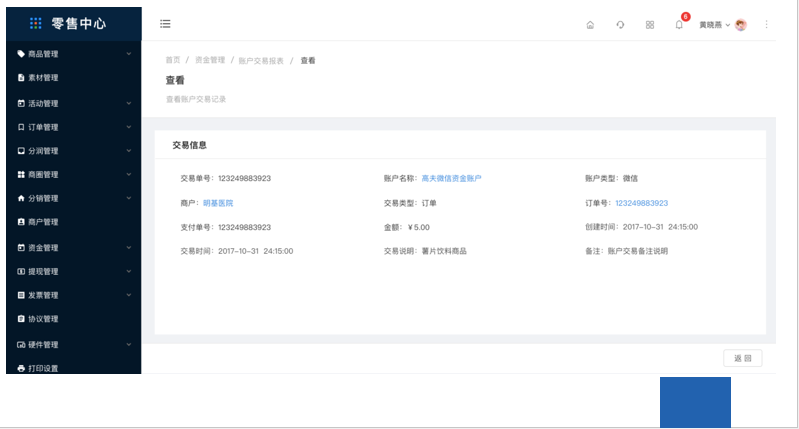The image size is (799, 429).
Task: Expand the 提现管理 chevron
Action: pyautogui.click(x=128, y=271)
